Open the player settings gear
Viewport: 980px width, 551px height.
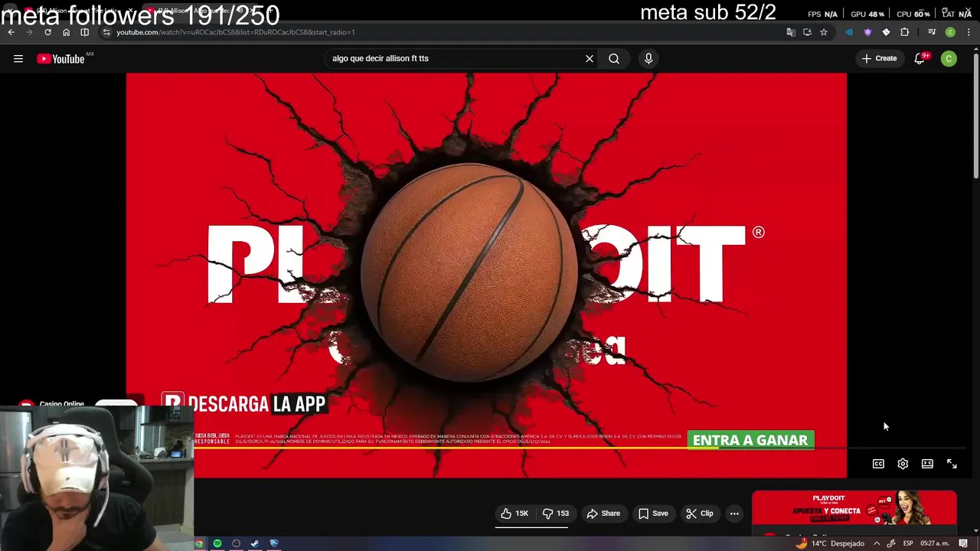903,464
